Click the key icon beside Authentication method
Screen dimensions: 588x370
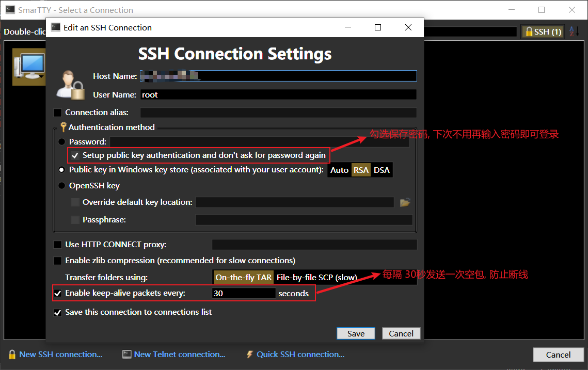coord(62,127)
